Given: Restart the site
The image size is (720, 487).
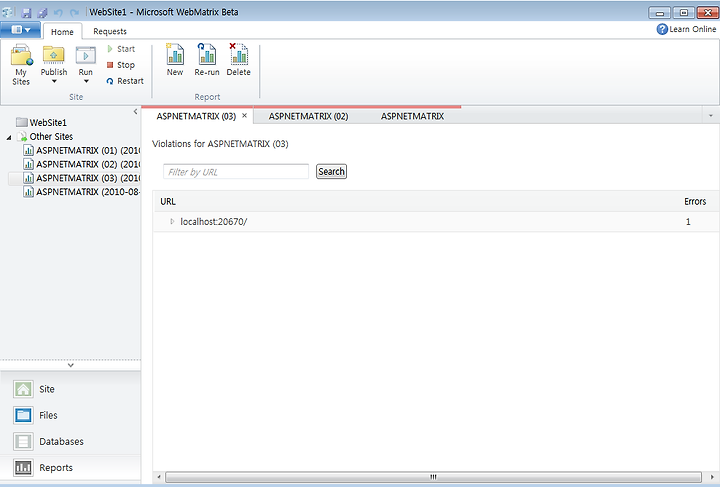Looking at the screenshot, I should click(125, 81).
